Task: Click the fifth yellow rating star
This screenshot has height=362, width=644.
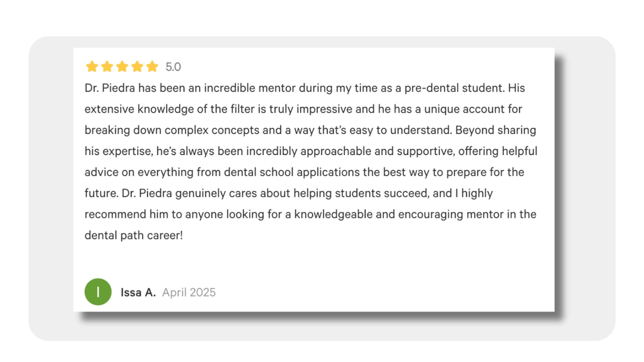Action: [152, 67]
